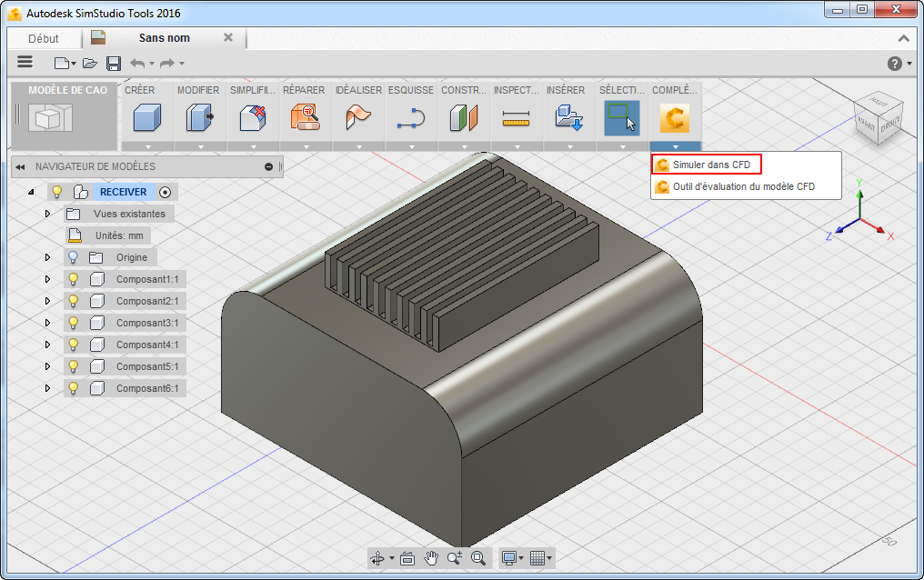Click the RÉPARER tool icon

coord(306,117)
